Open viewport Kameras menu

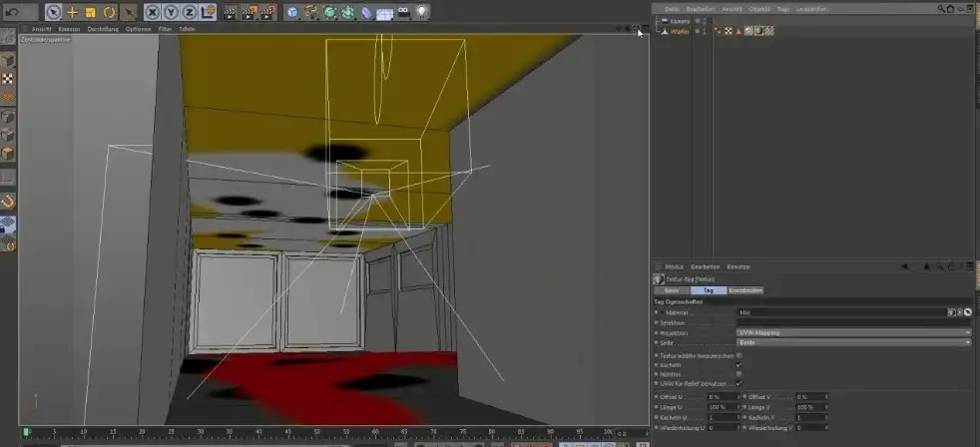[x=69, y=29]
